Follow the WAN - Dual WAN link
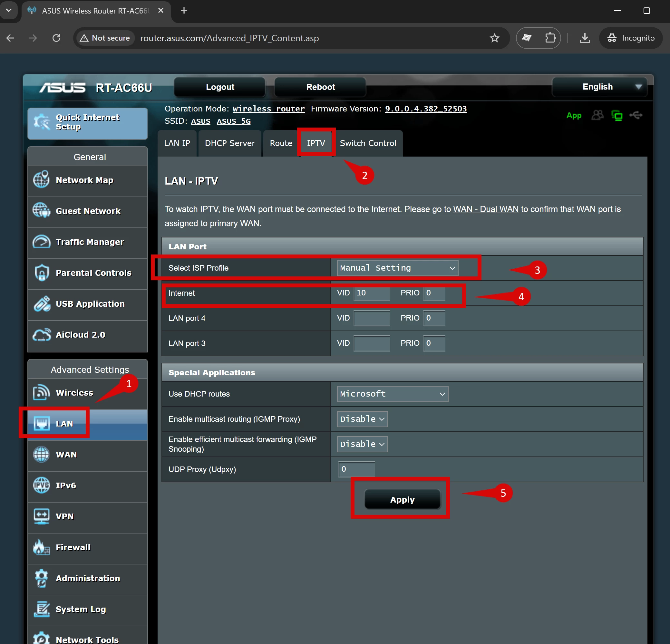The image size is (670, 644). pyautogui.click(x=485, y=209)
